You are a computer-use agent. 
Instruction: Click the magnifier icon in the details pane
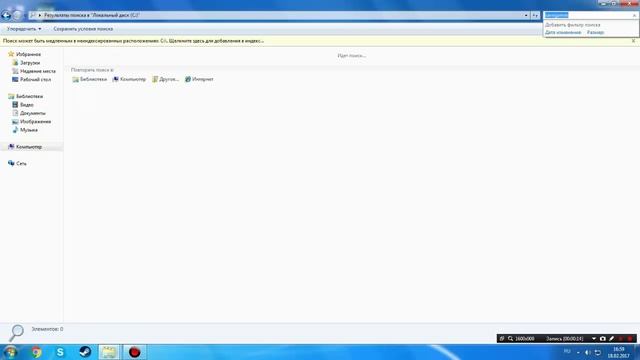pos(16,333)
